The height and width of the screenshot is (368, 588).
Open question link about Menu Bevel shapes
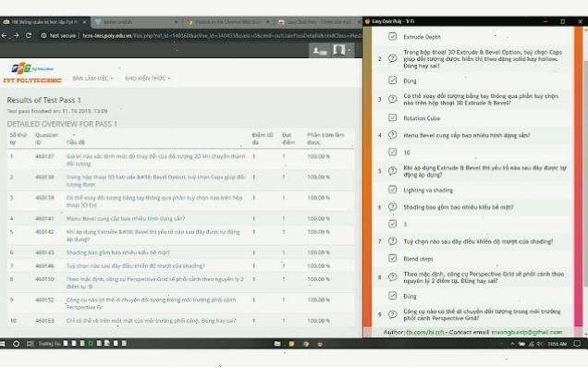(x=126, y=218)
